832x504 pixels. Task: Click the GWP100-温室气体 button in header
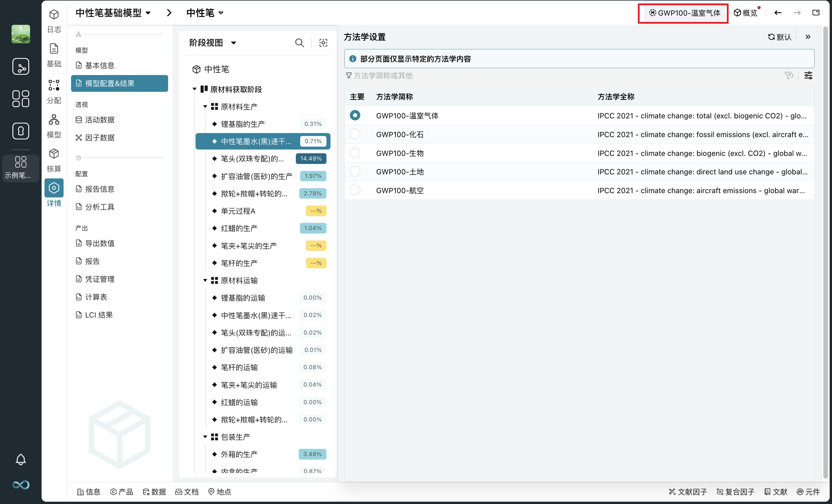[684, 13]
